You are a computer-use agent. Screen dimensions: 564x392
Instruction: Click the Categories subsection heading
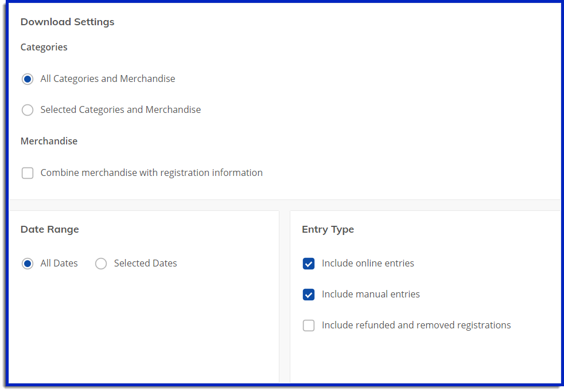(x=44, y=48)
